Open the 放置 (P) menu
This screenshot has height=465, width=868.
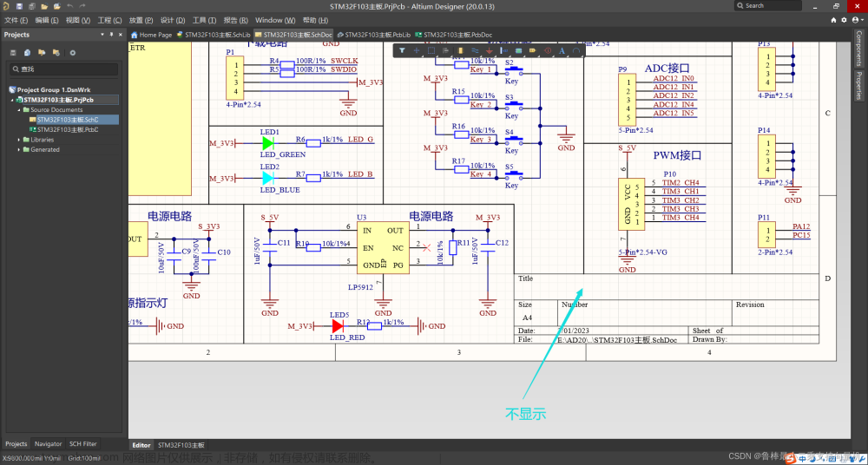141,20
